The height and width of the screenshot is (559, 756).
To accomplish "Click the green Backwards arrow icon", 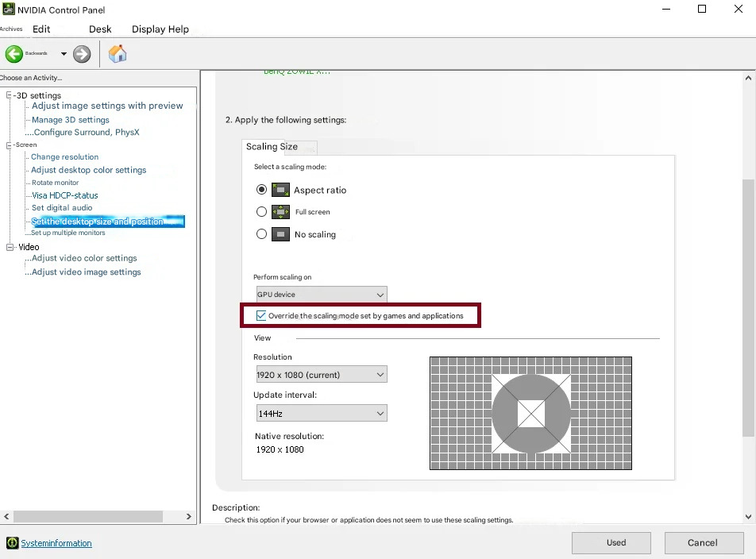I will click(x=13, y=54).
